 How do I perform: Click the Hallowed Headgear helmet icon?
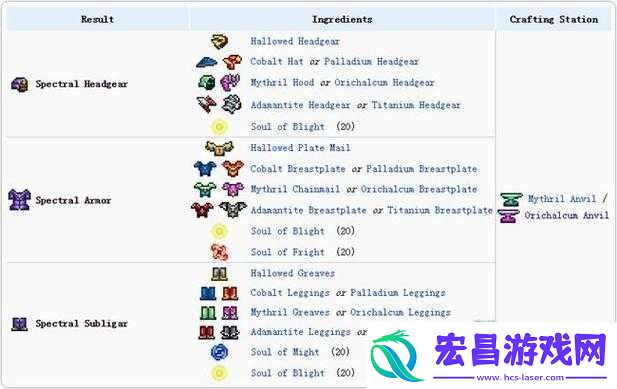pos(219,41)
